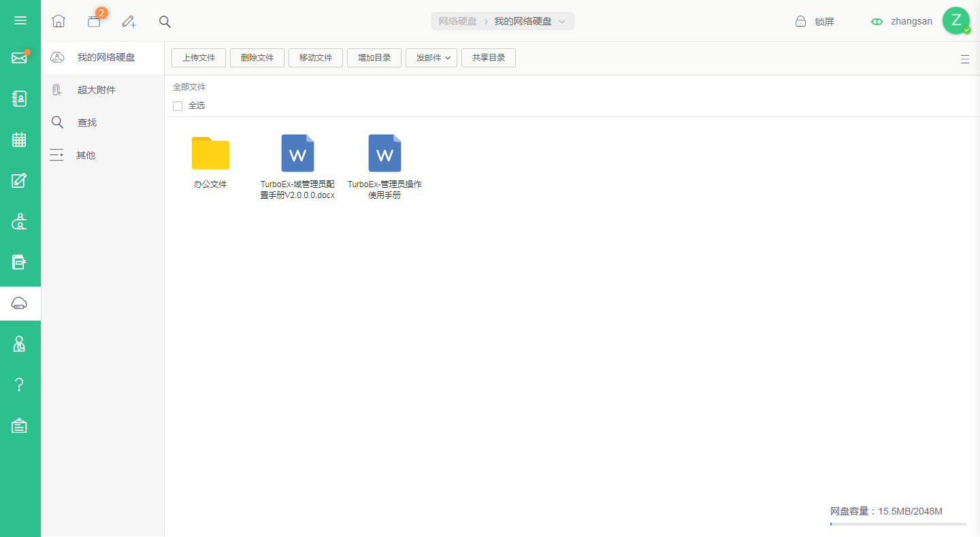Open 超大附件 in the left panel
This screenshot has height=537, width=980.
click(x=103, y=90)
